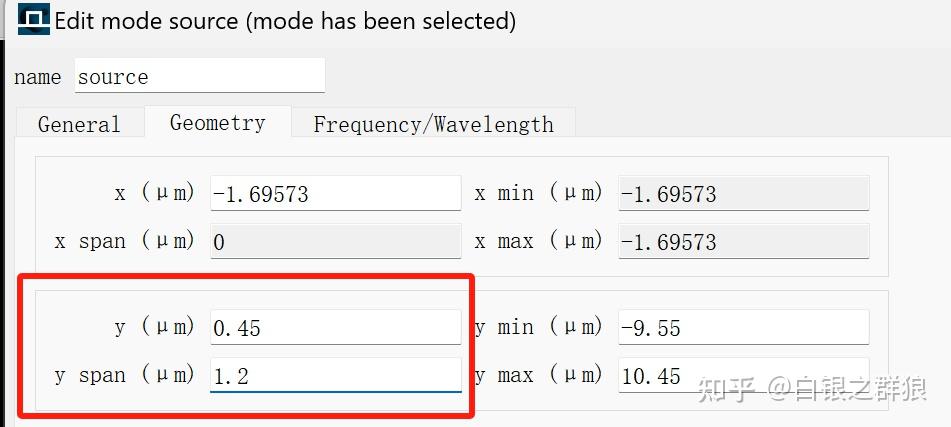Click the name field containing "source"
This screenshot has height=427, width=951.
pos(199,77)
